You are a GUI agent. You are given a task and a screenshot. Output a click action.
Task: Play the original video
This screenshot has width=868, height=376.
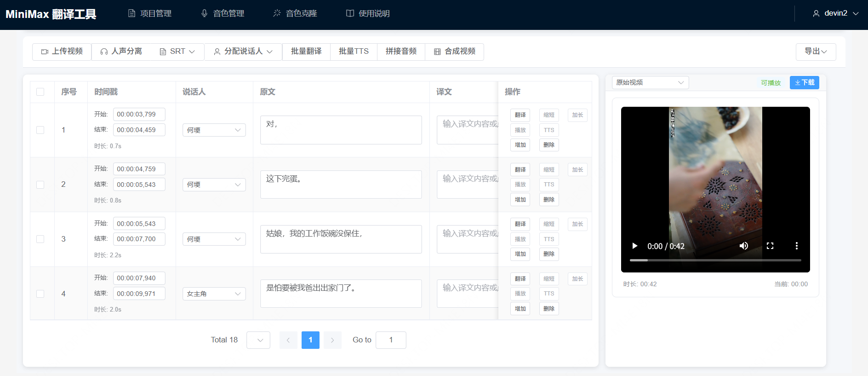point(634,246)
